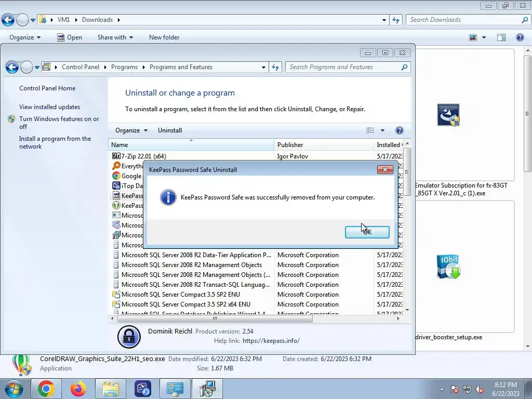The width and height of the screenshot is (532, 399).
Task: Change view icon in Programs and Features toolbar
Action: pos(370,130)
